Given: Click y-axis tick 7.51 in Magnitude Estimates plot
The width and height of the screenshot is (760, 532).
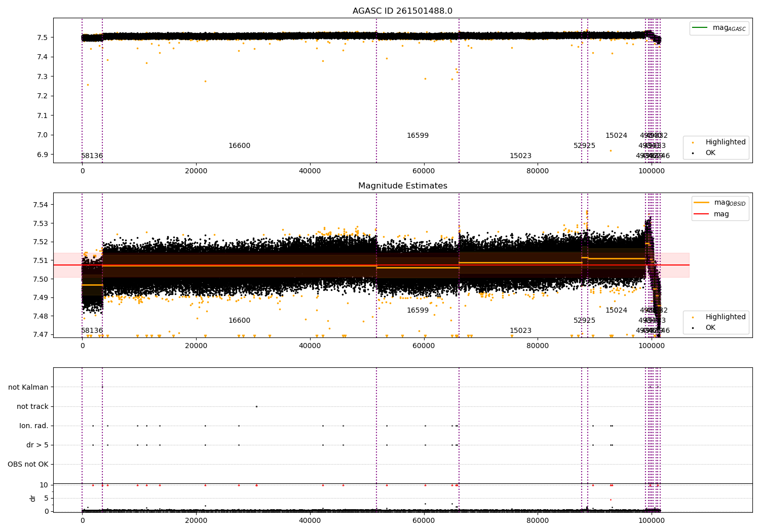Looking at the screenshot, I should 41,260.
